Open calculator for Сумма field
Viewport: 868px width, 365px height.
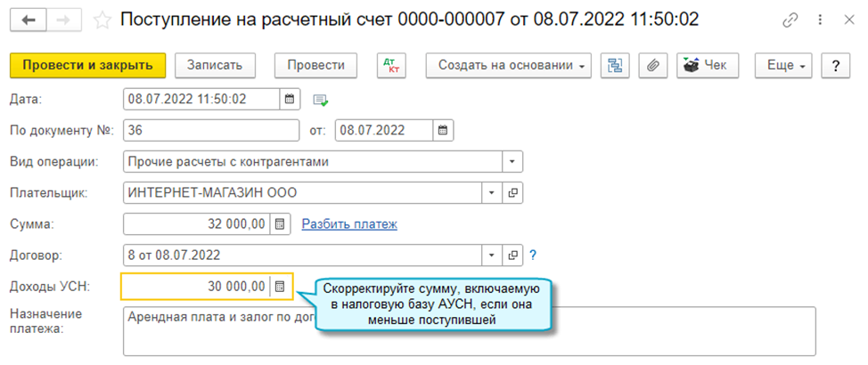pyautogui.click(x=279, y=224)
